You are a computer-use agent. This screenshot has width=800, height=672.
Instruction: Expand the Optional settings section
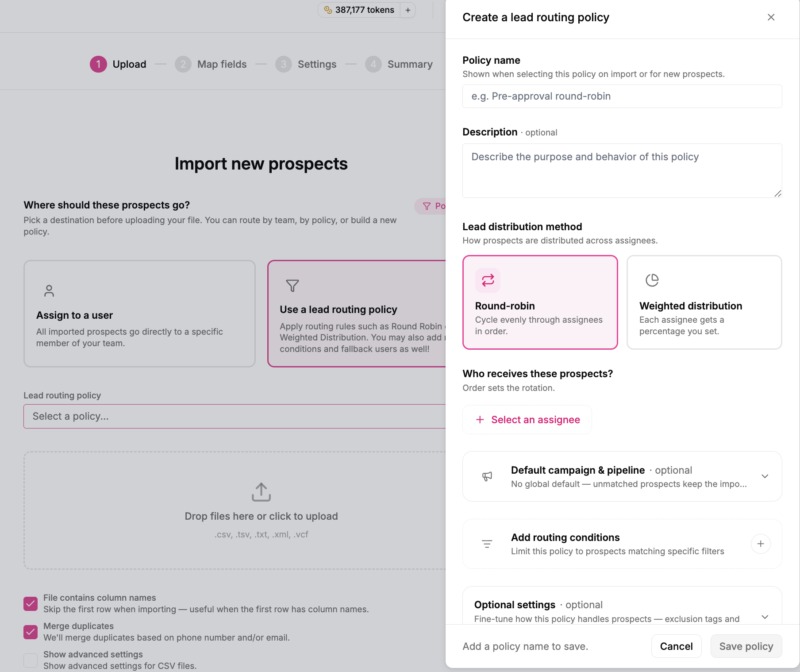click(765, 617)
